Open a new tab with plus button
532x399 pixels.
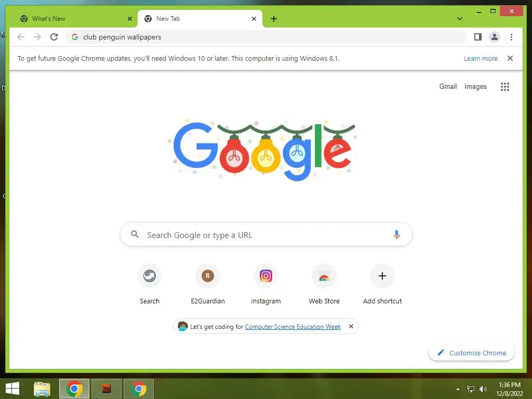pyautogui.click(x=274, y=19)
